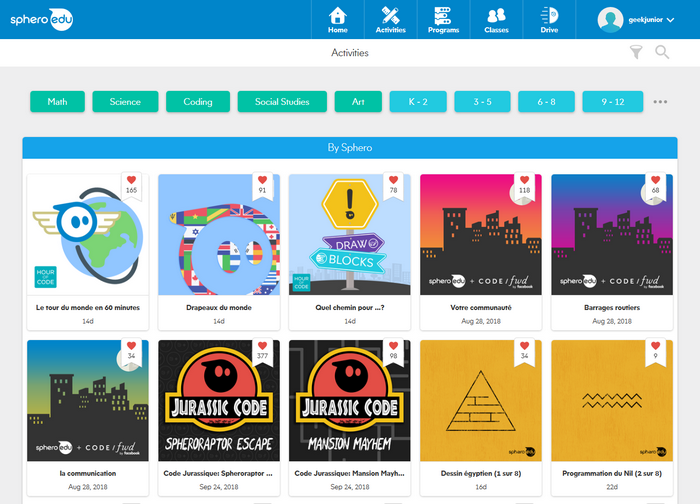Go to Home in the navigation bar

click(338, 20)
